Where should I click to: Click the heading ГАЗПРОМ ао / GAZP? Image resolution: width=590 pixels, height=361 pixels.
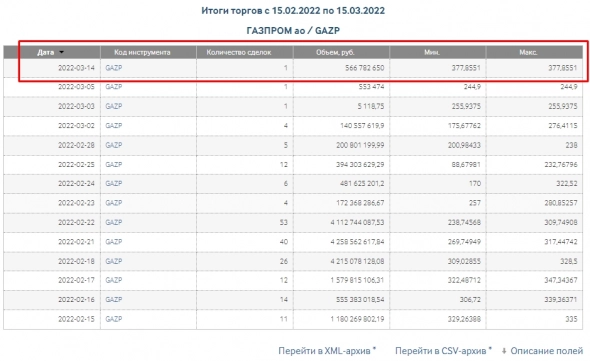tap(293, 30)
